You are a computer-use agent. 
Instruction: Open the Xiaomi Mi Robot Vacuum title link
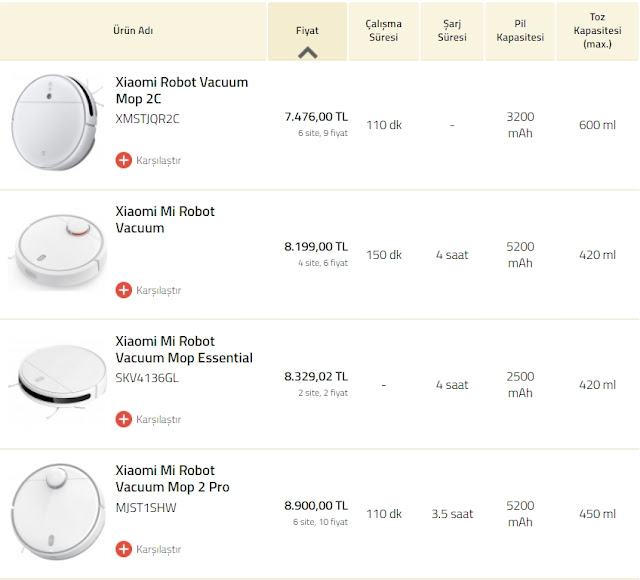[165, 219]
